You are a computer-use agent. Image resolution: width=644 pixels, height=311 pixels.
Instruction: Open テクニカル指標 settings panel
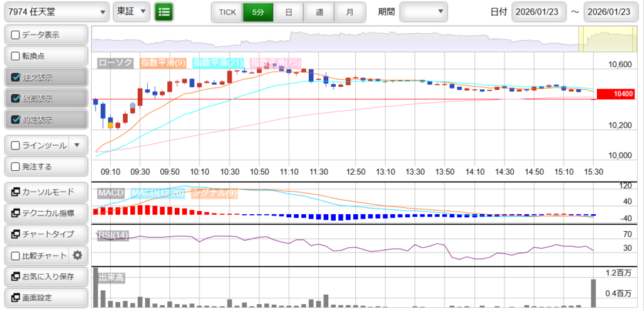tap(46, 214)
